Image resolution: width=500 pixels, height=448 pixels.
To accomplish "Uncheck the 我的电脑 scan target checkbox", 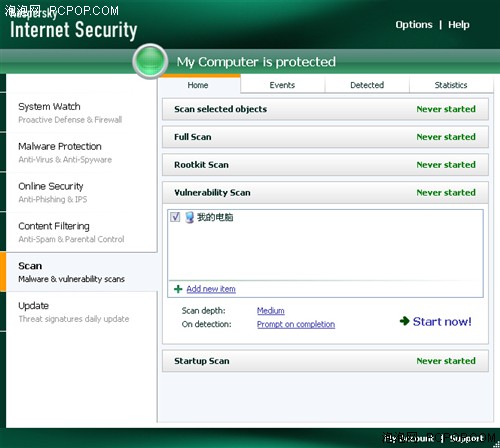I will [175, 217].
